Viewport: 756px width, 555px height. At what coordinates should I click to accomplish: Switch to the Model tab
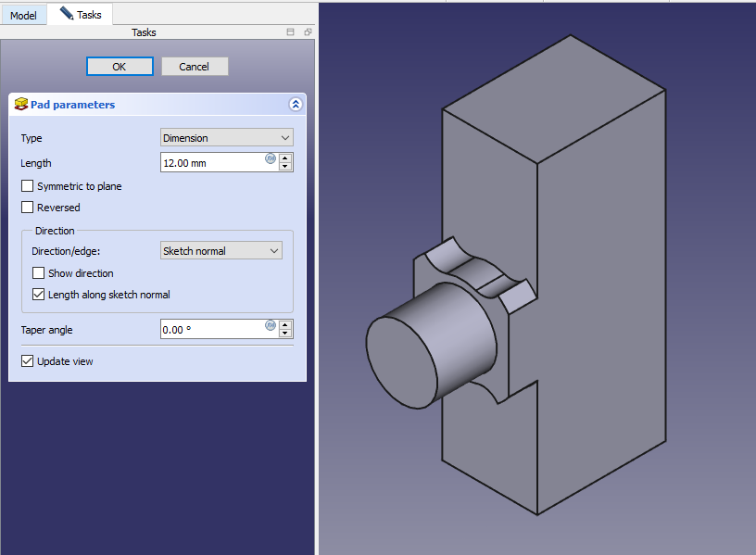[23, 15]
